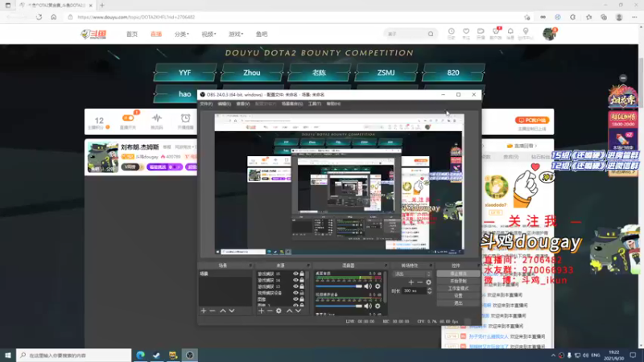The width and height of the screenshot is (644, 362).
Task: Toggle the lock on the 游戏捕获 14 source
Action: 302,280
